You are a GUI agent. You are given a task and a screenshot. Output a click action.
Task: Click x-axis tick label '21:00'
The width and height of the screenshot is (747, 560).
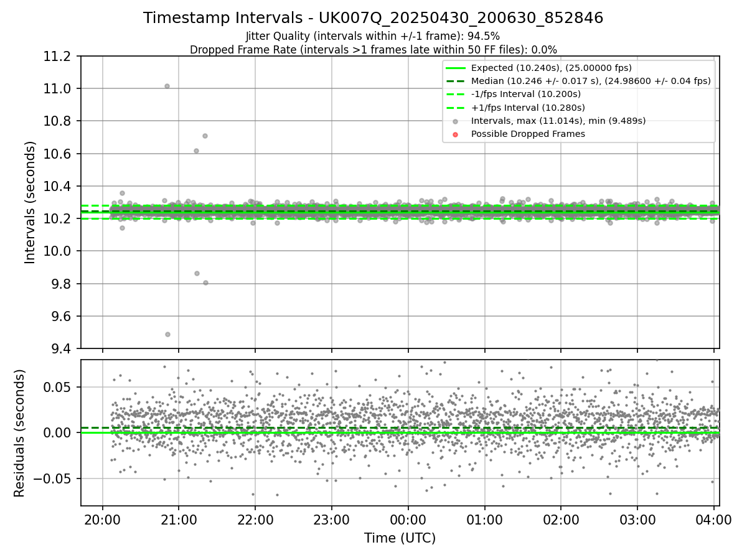(179, 519)
